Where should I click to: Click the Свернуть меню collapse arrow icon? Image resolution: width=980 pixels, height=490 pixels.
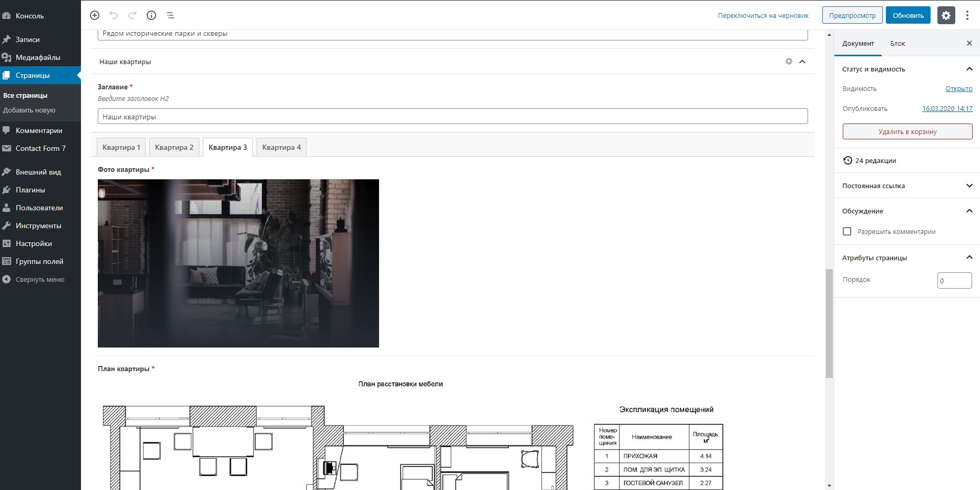pyautogui.click(x=6, y=279)
